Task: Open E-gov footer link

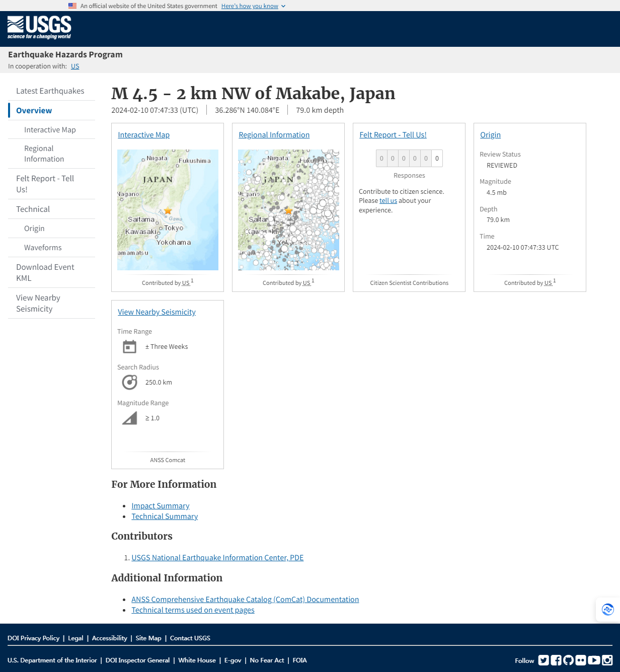Action: pos(232,660)
